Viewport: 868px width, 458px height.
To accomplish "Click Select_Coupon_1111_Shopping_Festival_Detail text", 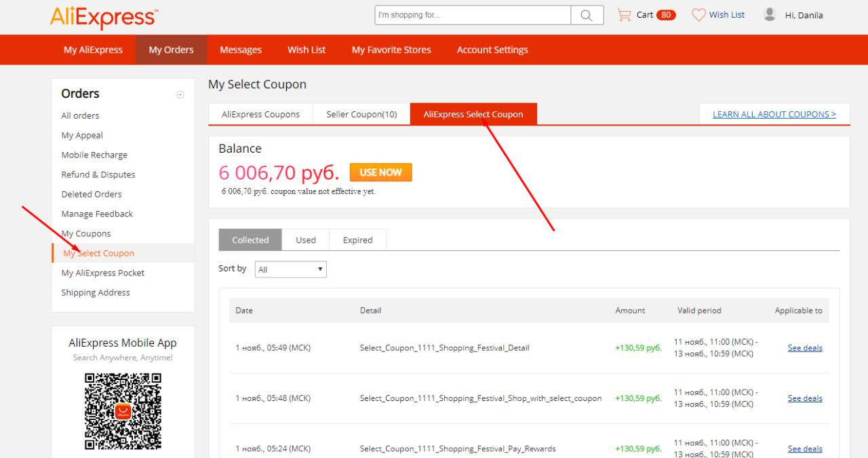I will pos(444,347).
